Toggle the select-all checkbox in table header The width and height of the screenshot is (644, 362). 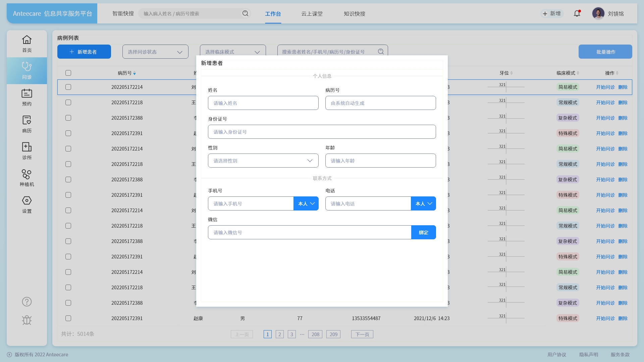[x=68, y=73]
